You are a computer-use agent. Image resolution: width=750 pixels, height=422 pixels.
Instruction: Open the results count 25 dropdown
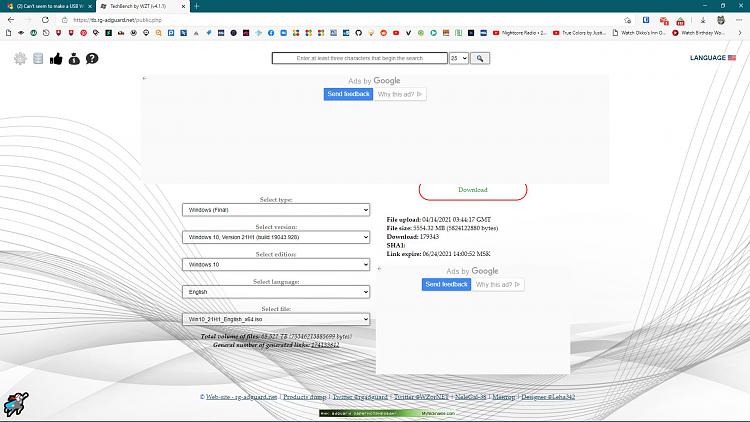(458, 58)
